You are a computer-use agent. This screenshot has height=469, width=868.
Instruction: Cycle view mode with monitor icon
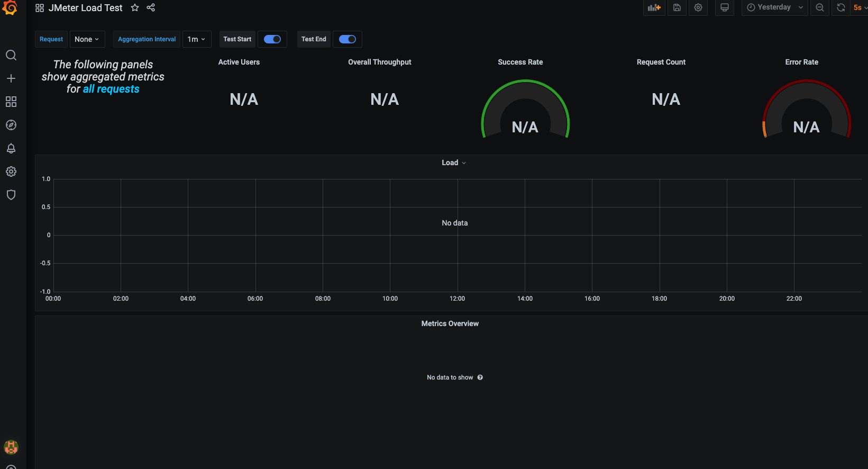[x=725, y=7]
